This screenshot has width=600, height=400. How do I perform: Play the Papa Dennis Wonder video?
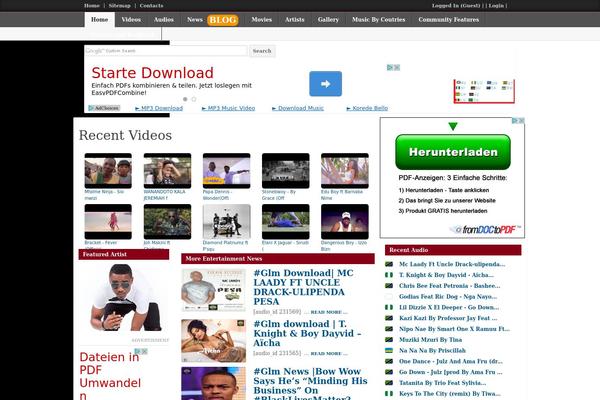coord(227,171)
